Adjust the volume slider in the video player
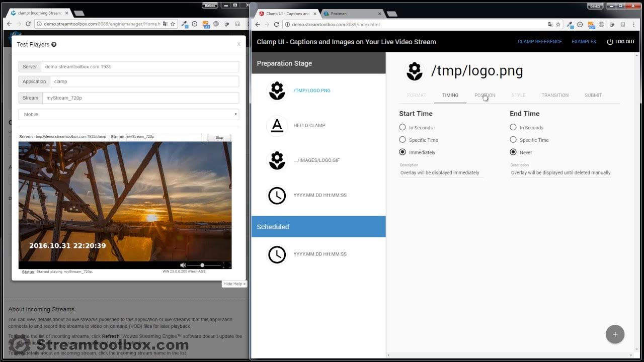This screenshot has width=644, height=362. [x=202, y=265]
